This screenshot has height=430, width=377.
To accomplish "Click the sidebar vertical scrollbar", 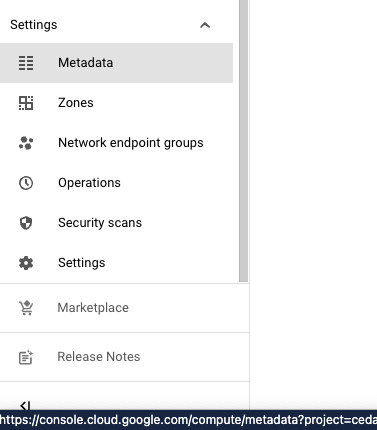I will click(244, 141).
